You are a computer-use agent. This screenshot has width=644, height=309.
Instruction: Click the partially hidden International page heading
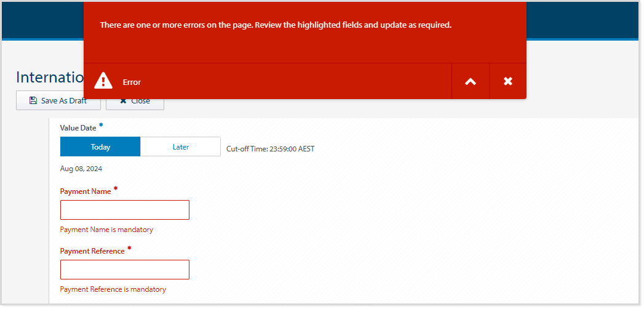(49, 78)
